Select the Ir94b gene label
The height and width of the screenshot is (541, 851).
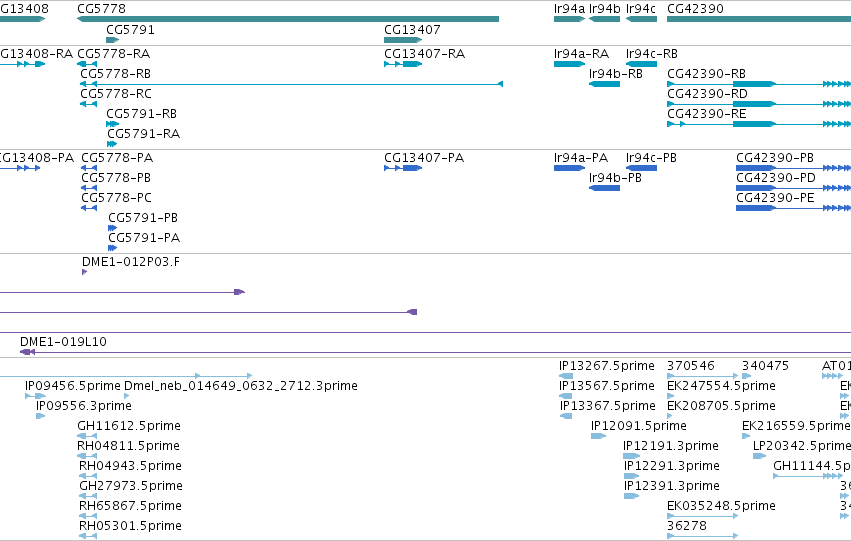(x=605, y=9)
